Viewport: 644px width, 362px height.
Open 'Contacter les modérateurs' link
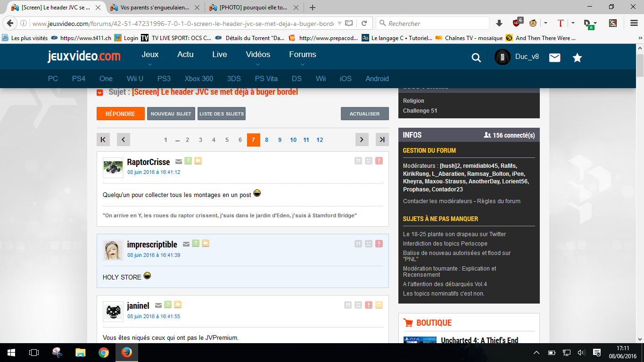coord(438,201)
